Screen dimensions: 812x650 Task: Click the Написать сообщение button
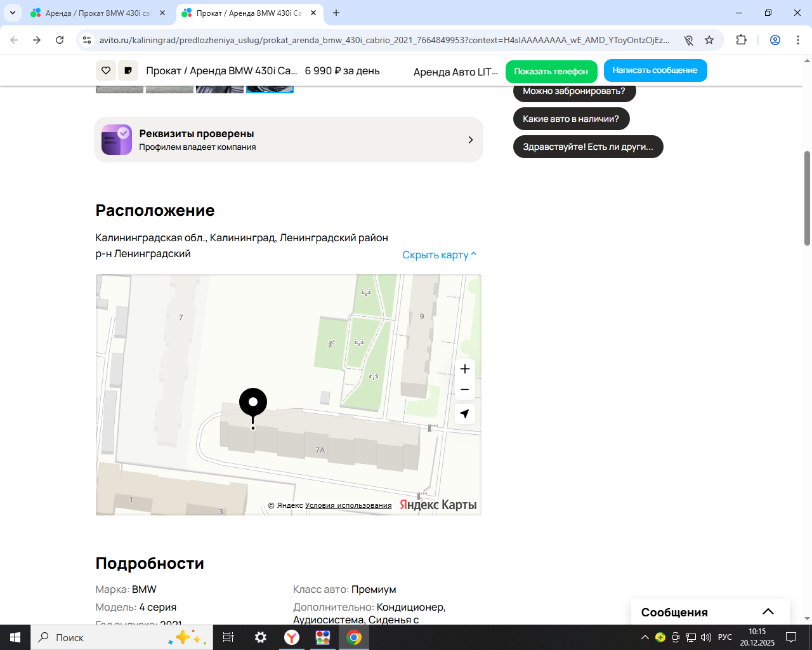click(655, 70)
